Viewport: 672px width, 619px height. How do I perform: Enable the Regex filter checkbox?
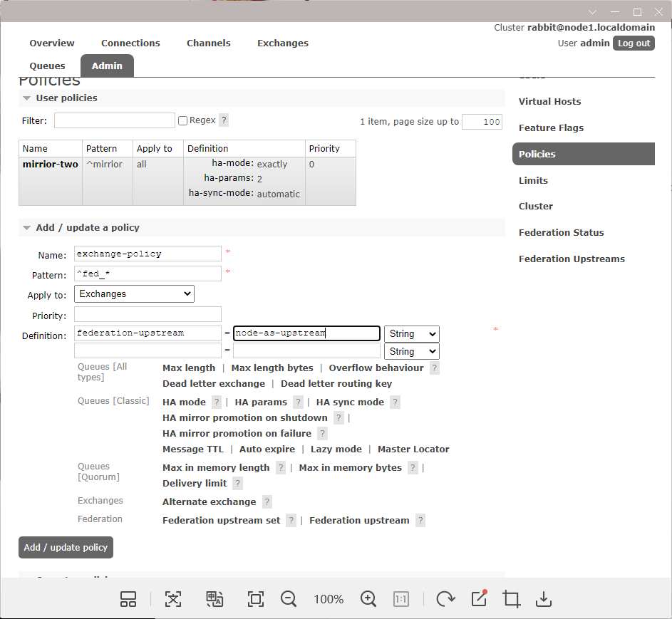pos(183,121)
